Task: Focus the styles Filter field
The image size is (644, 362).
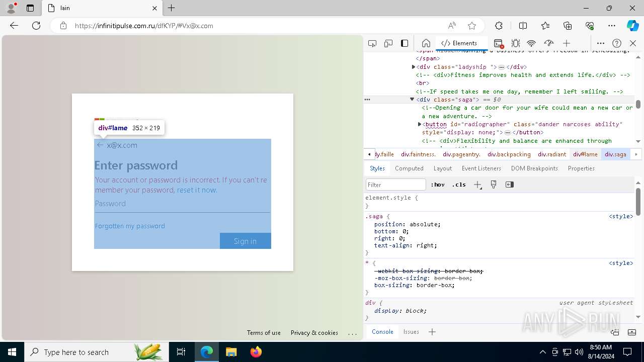Action: pyautogui.click(x=396, y=185)
